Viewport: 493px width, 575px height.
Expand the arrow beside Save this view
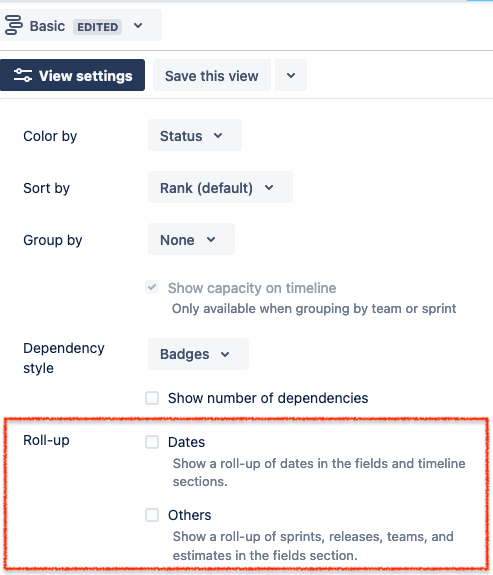coord(291,75)
